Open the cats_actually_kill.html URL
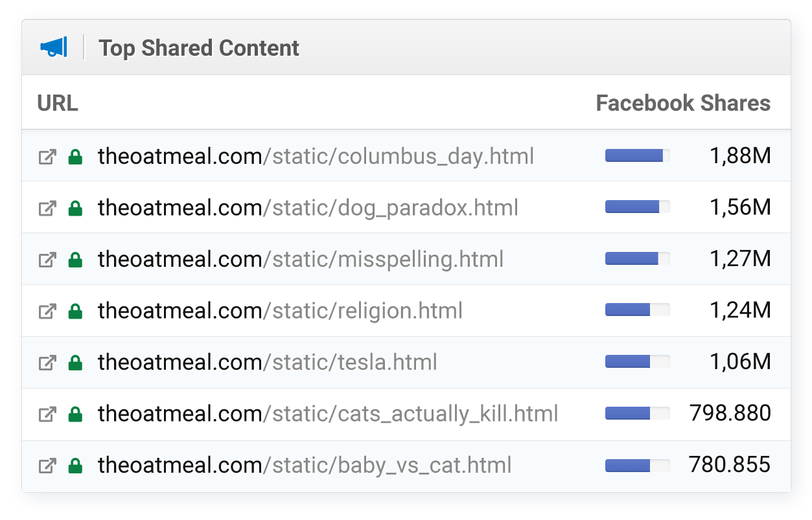This screenshot has width=812, height=520. pyautogui.click(x=328, y=413)
